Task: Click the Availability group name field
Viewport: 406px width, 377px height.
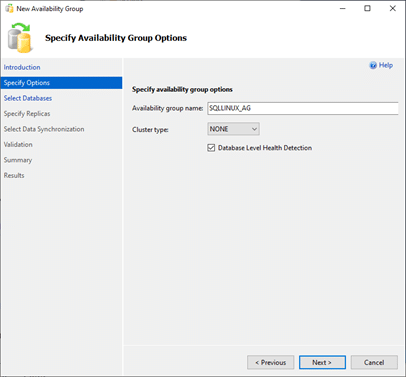Action: (303, 108)
